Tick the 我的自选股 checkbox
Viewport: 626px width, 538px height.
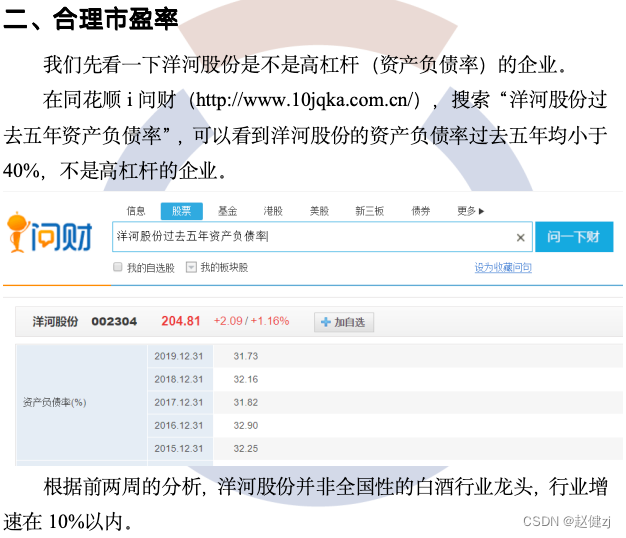[x=117, y=267]
